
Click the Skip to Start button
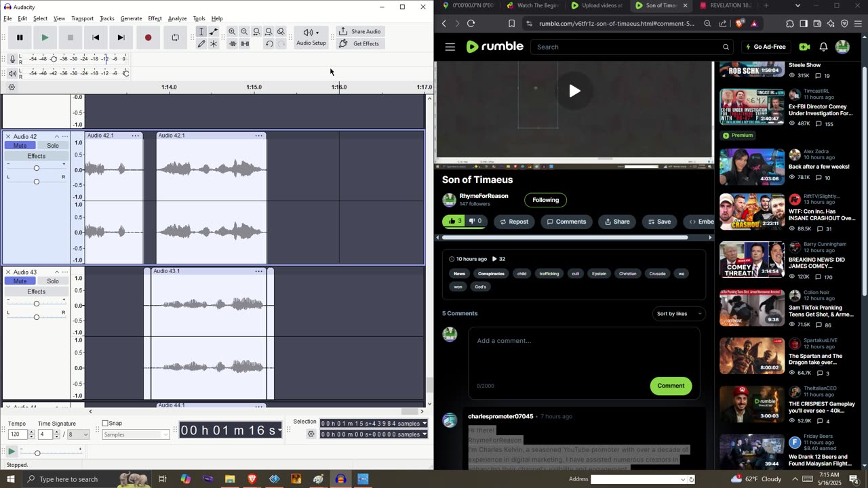[96, 37]
